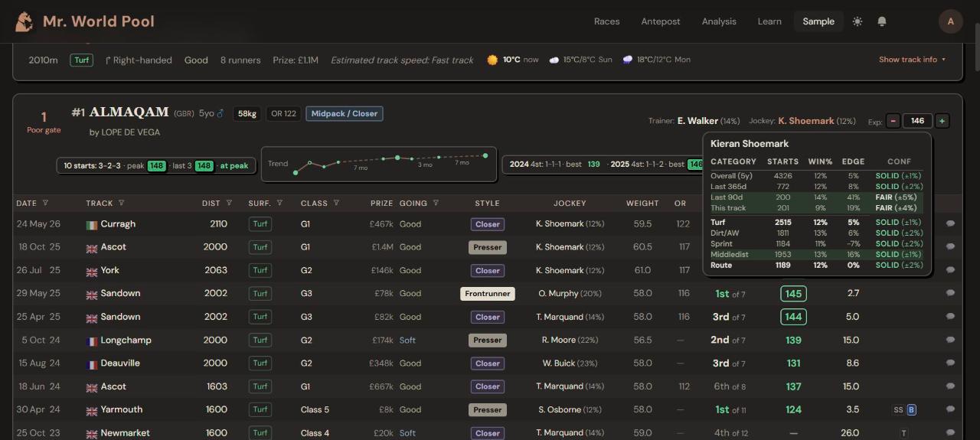Click the France flag beside Longchamp
Viewport: 980px width, 440px height.
[x=92, y=341]
